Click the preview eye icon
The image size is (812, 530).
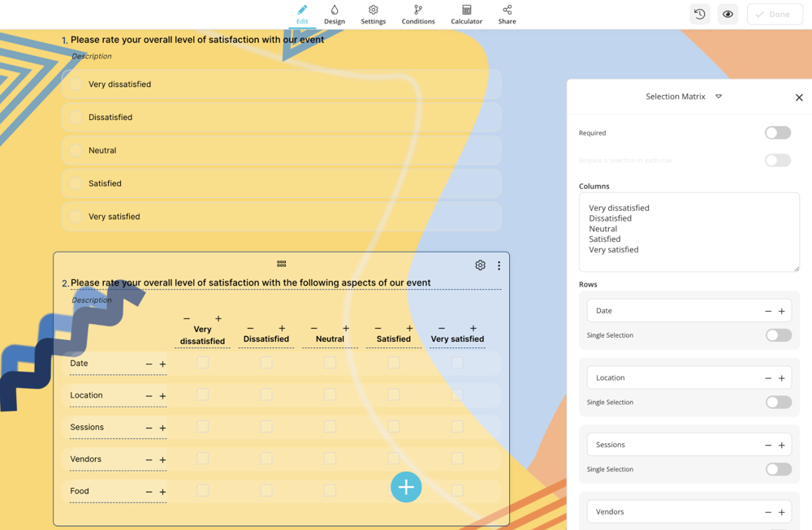coord(728,14)
